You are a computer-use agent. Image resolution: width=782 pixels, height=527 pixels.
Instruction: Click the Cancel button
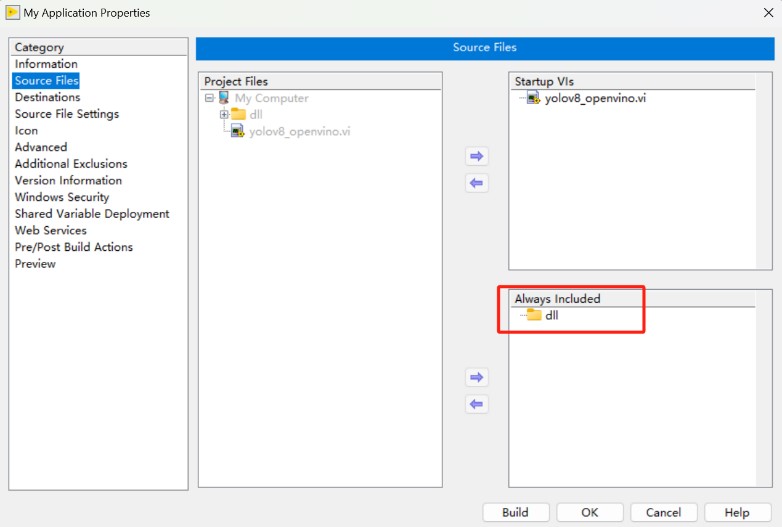point(663,512)
